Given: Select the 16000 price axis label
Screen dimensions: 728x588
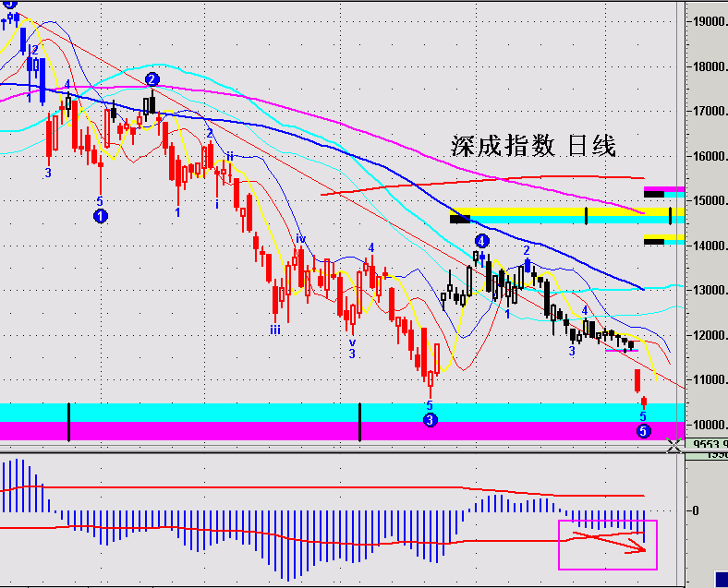Looking at the screenshot, I should [709, 156].
